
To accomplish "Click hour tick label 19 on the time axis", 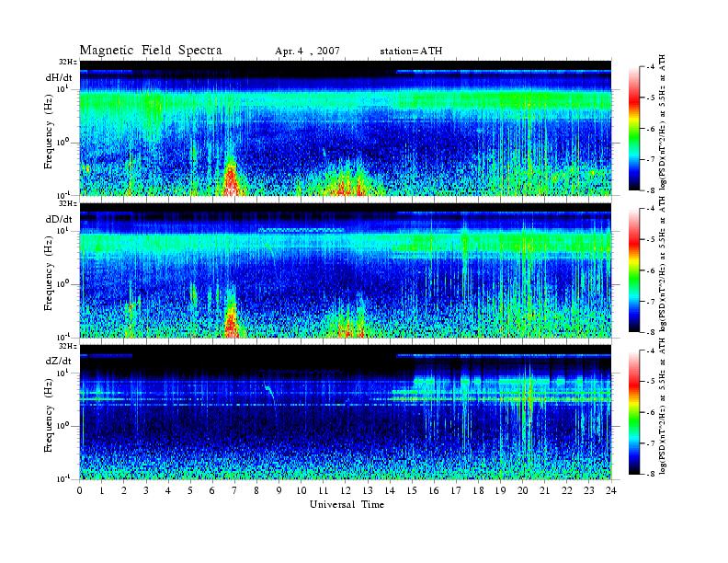I will pyautogui.click(x=500, y=491).
